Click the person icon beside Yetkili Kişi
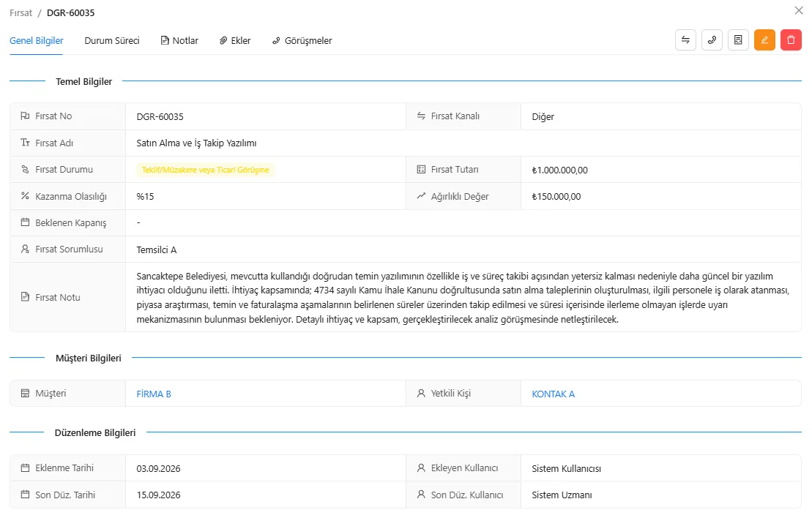 point(421,394)
